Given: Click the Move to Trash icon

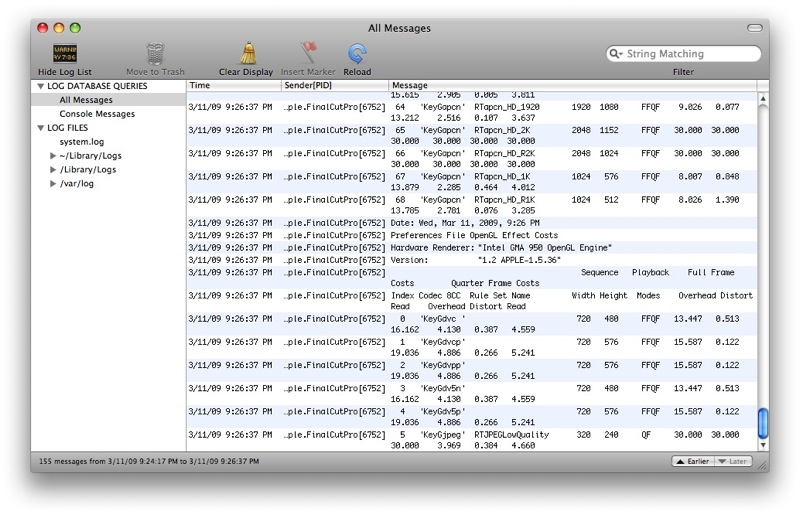Looking at the screenshot, I should click(155, 54).
